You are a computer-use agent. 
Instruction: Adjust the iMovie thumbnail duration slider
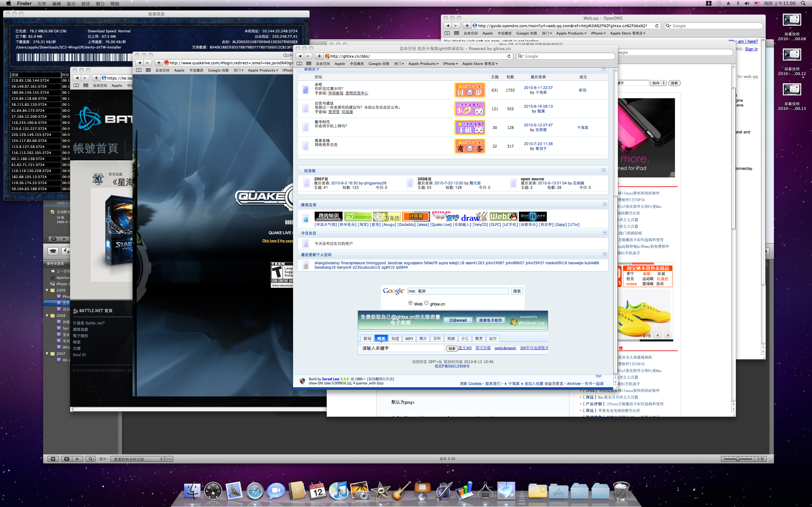coord(737,459)
